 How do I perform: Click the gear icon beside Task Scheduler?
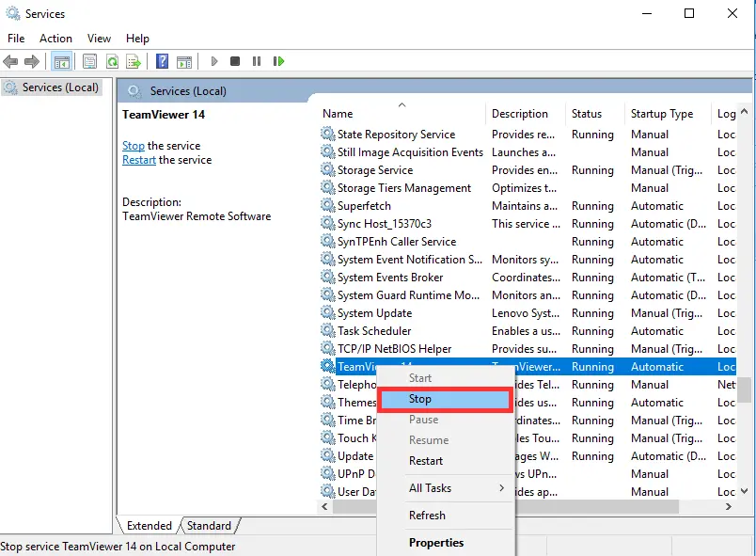[x=328, y=330]
